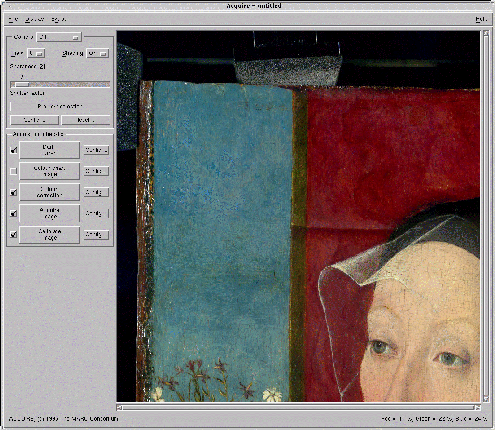Open the Camera selection dropdown
This screenshot has width=495, height=430.
click(x=59, y=37)
